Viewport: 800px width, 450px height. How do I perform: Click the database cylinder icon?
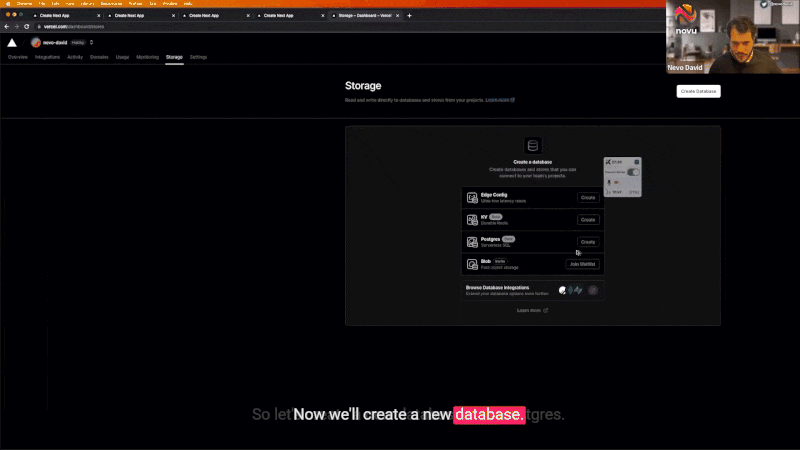tap(533, 145)
